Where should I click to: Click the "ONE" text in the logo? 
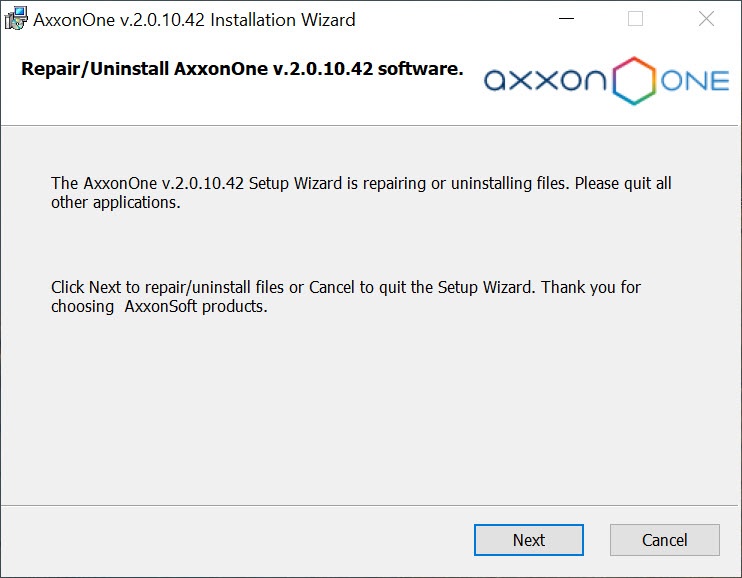695,81
